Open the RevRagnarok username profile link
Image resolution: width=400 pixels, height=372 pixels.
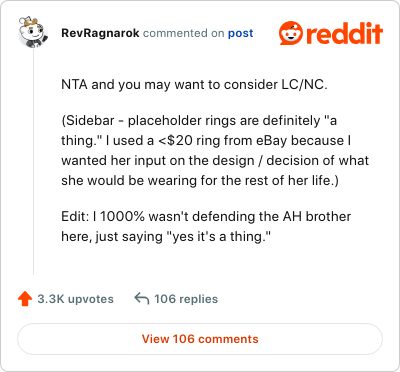tap(100, 33)
